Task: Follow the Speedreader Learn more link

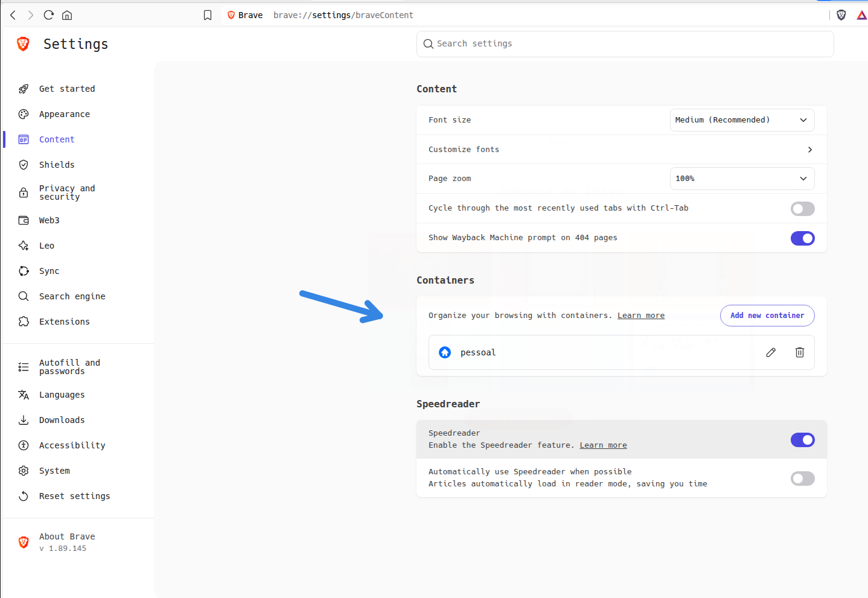Action: pyautogui.click(x=604, y=445)
